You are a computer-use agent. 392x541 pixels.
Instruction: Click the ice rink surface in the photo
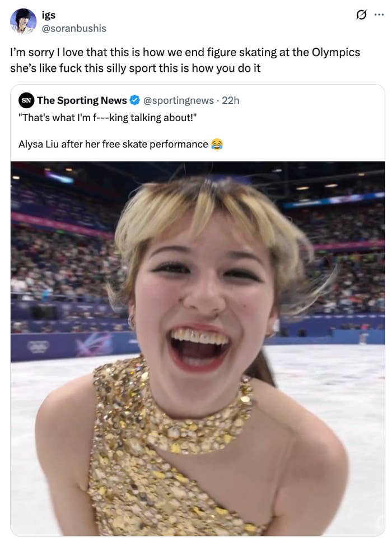336,381
